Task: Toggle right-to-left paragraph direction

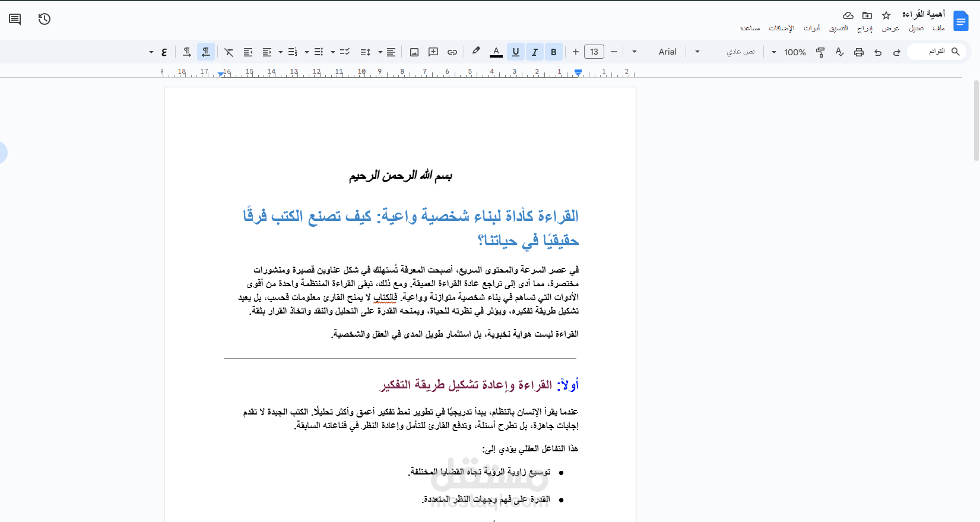Action: tap(206, 52)
